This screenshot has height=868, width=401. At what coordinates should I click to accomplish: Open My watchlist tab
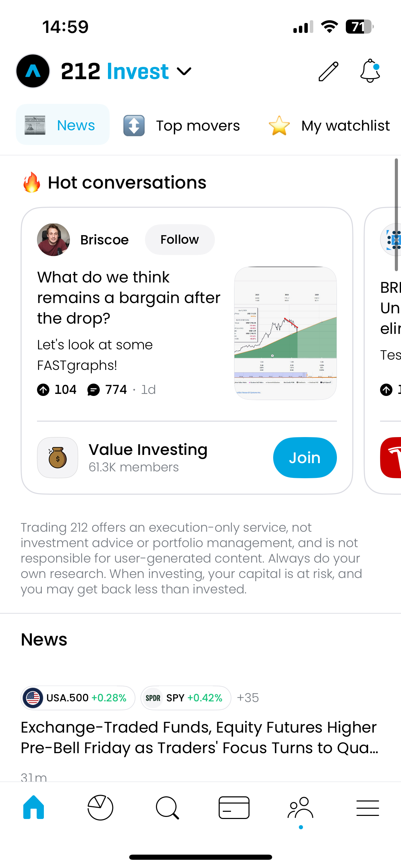click(x=329, y=126)
